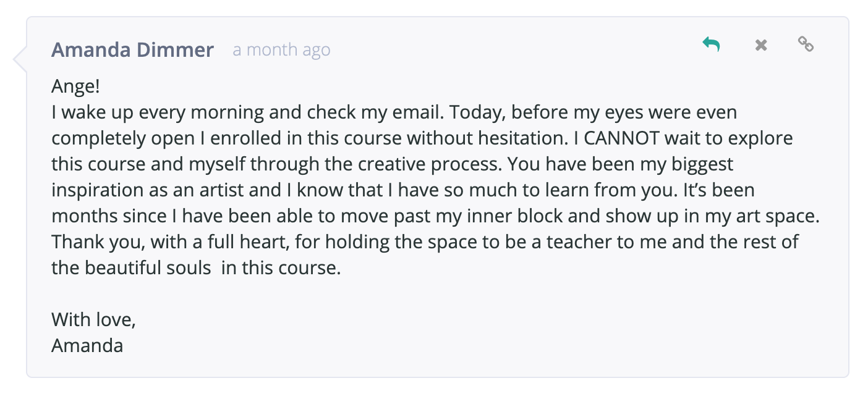Click the line starting "this course and myself"

pyautogui.click(x=393, y=165)
